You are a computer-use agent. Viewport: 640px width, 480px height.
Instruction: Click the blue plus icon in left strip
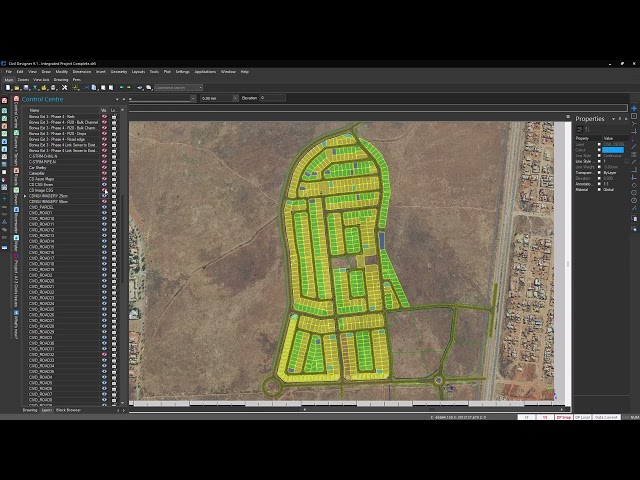(4, 199)
